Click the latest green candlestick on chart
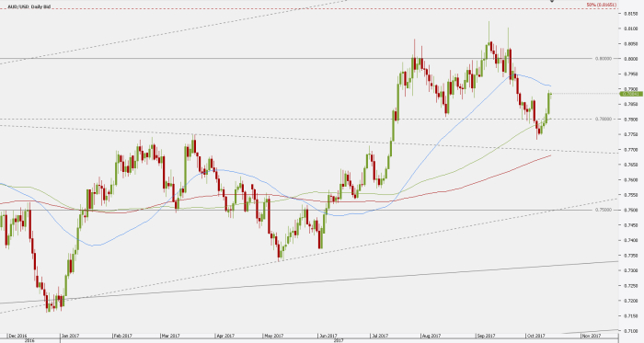The image size is (644, 343). (549, 103)
